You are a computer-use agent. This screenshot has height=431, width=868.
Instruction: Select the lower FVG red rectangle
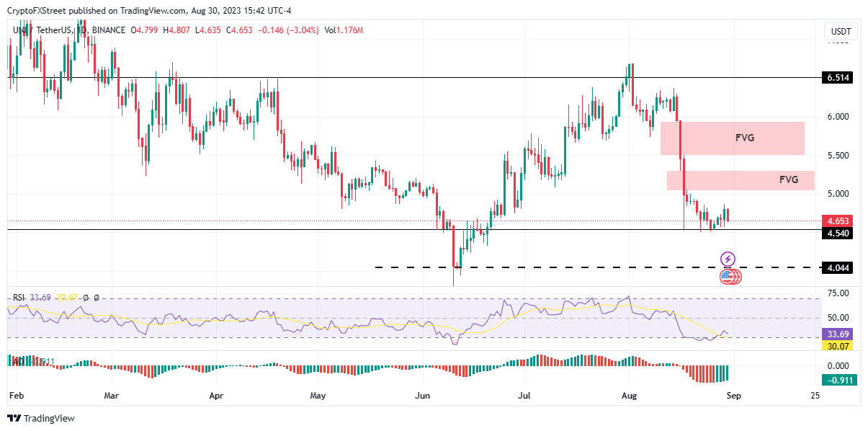[x=741, y=180]
